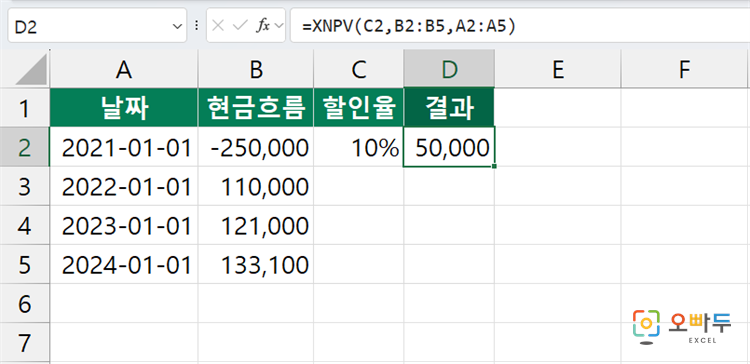The height and width of the screenshot is (364, 750).
Task: Select the cell with date 2022-01-01
Action: pyautogui.click(x=124, y=186)
